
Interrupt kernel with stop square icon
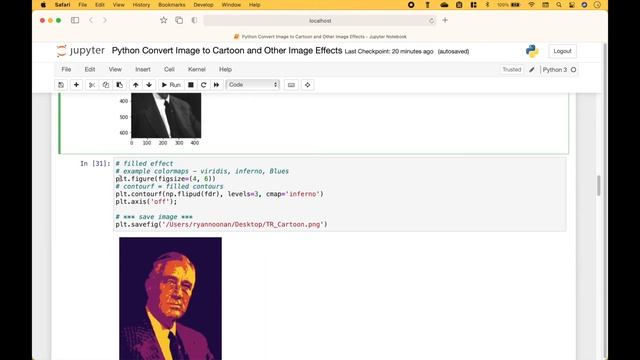[x=191, y=85]
